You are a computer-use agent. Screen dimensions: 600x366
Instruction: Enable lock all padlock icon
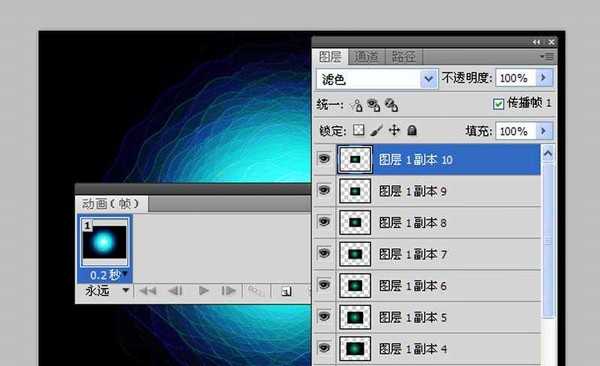pos(412,130)
